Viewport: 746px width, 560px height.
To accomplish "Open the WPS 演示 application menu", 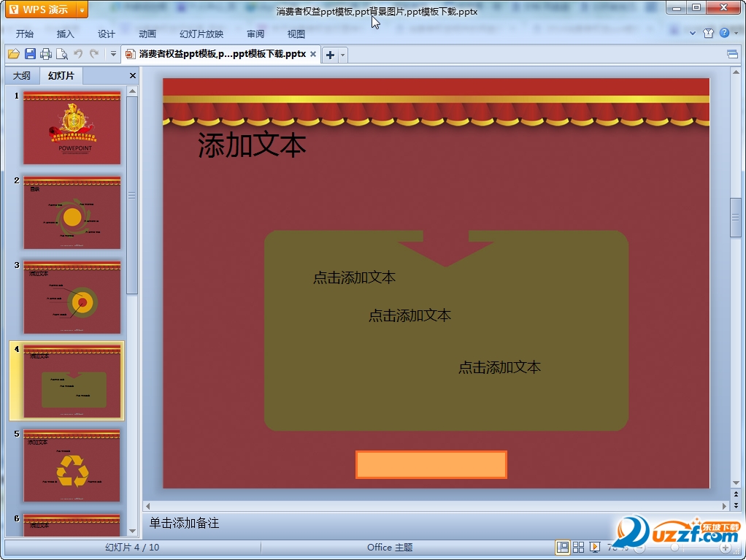I will [x=41, y=9].
